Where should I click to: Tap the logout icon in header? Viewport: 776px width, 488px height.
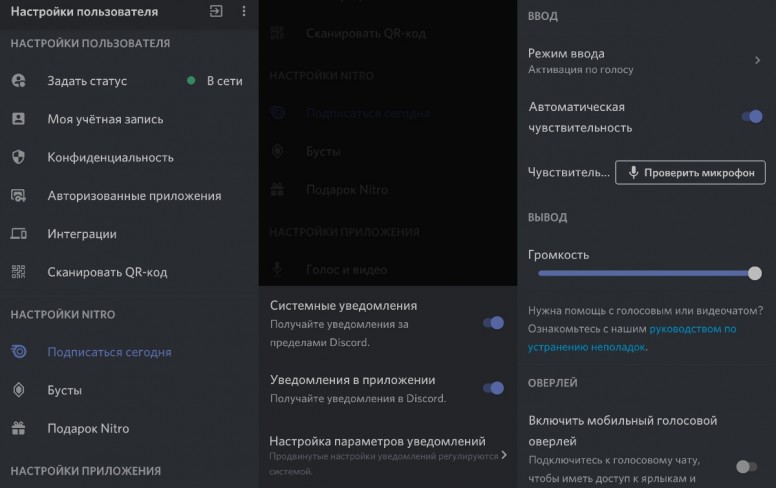[x=216, y=11]
